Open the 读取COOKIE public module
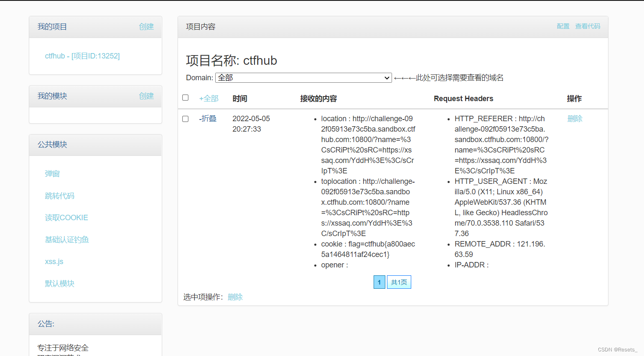 [x=66, y=218]
